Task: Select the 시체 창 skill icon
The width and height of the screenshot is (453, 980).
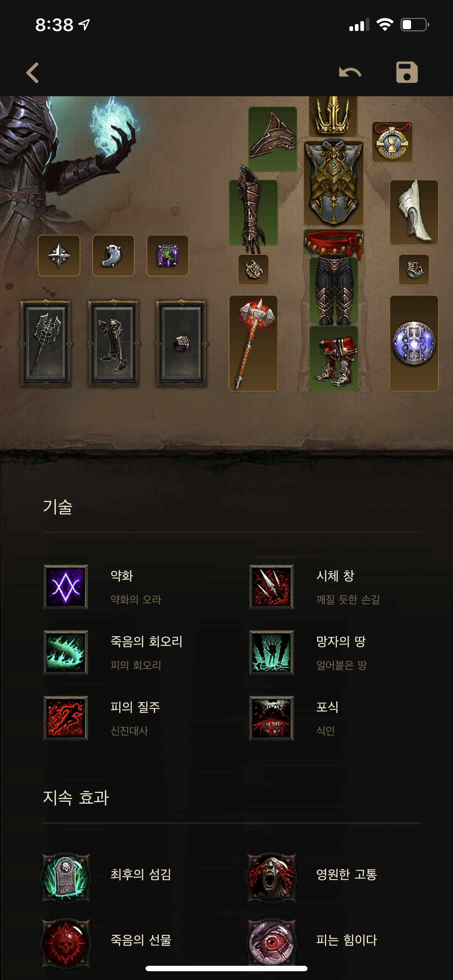Action: pos(271,587)
